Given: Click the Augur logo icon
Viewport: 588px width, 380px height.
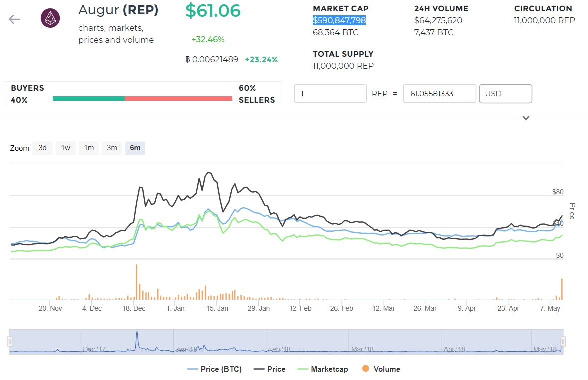Looking at the screenshot, I should click(50, 18).
